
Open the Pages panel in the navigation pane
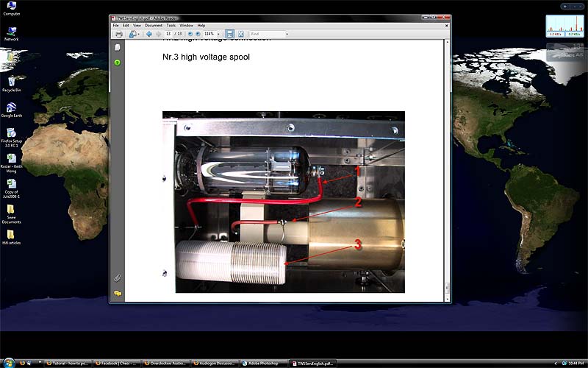[x=118, y=47]
